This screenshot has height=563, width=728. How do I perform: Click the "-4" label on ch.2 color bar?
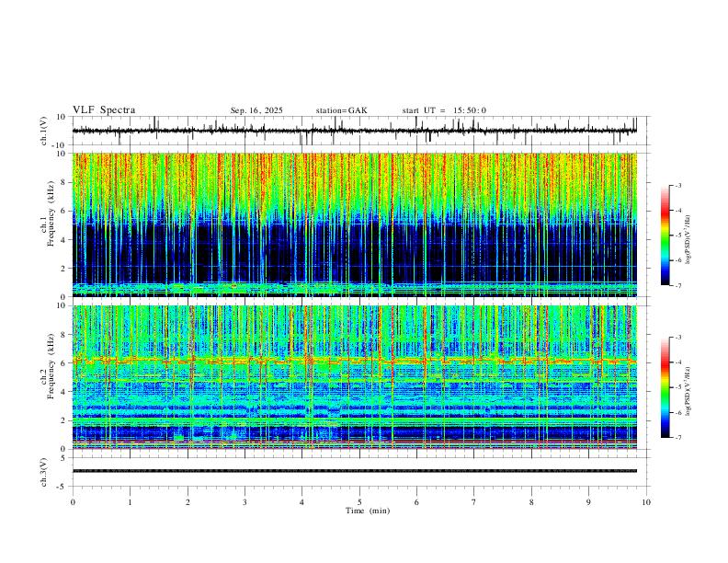tap(677, 362)
